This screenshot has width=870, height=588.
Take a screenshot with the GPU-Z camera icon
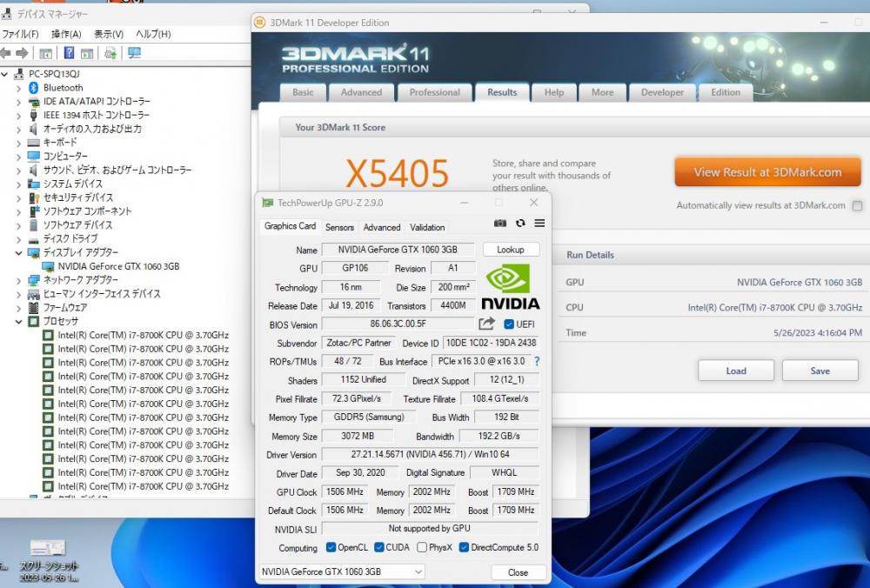(500, 223)
